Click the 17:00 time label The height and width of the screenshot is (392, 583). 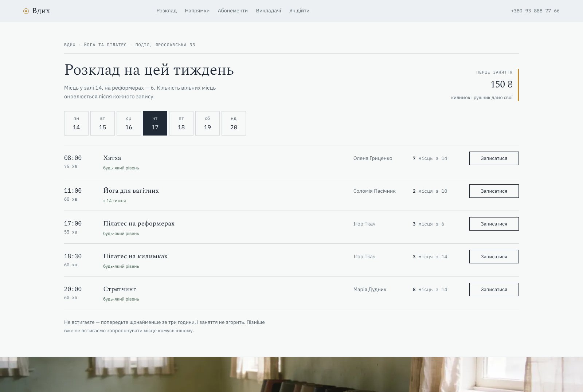[x=73, y=223]
